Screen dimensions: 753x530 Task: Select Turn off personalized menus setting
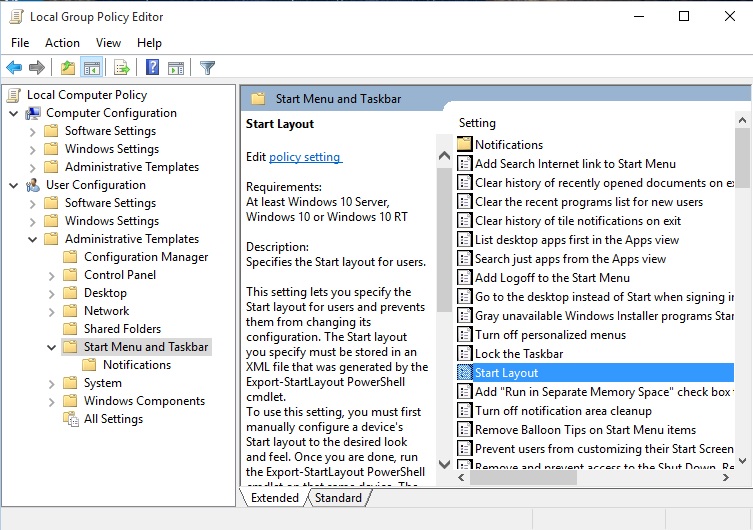pos(550,335)
